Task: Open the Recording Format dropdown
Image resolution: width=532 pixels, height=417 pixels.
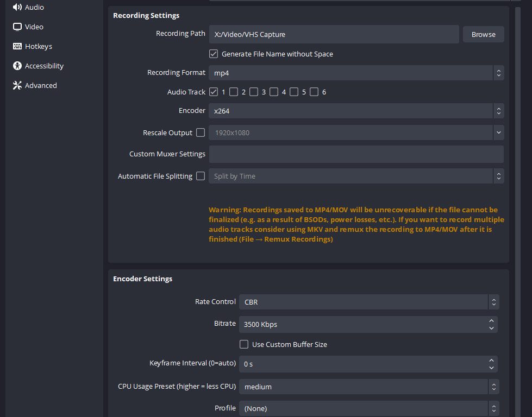Action: 356,72
